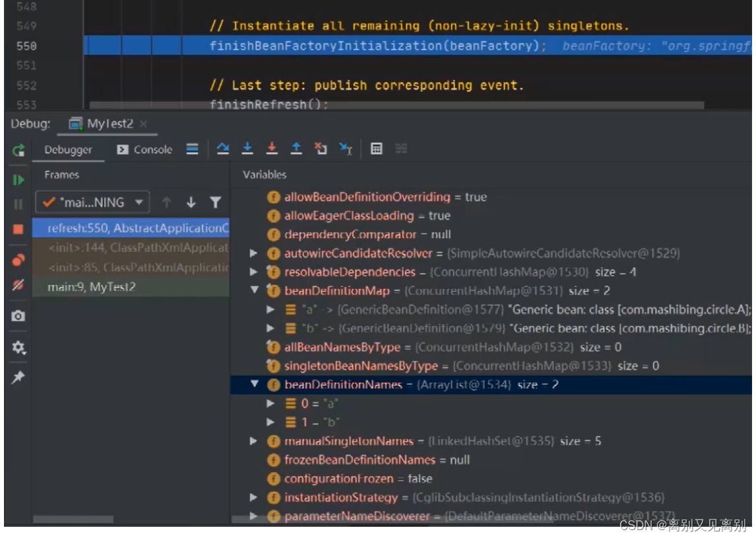Screen dimensions: 756x538
Task: Expand instantiationStrategy variable
Action: click(253, 498)
